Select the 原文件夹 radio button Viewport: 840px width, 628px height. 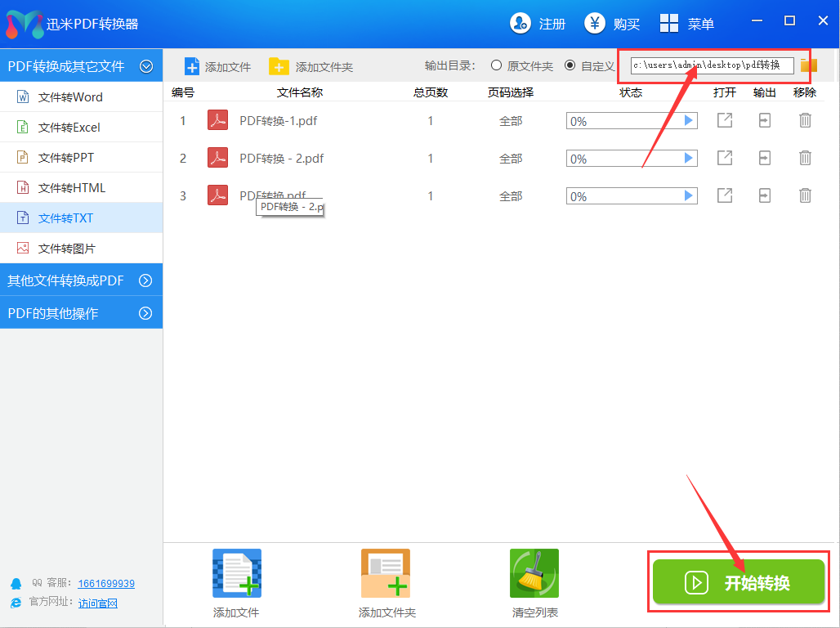point(496,65)
